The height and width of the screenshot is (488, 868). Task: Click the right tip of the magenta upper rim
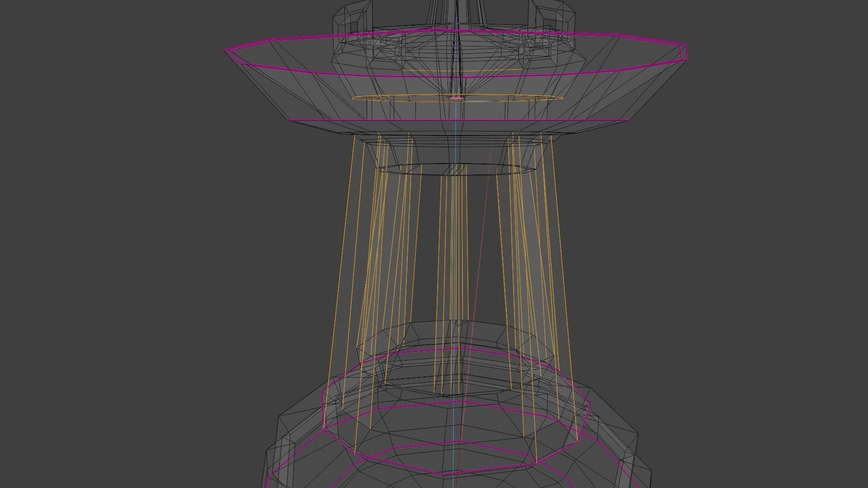point(685,52)
